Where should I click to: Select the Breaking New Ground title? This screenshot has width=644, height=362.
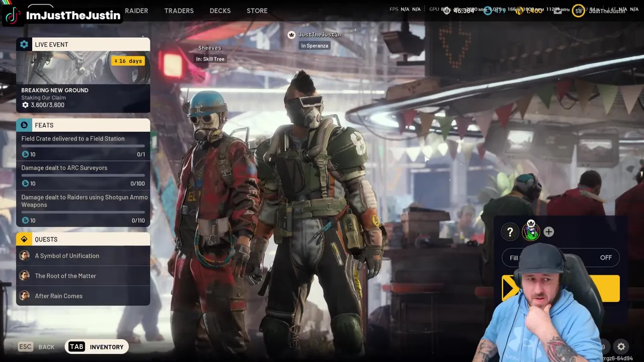pos(55,90)
